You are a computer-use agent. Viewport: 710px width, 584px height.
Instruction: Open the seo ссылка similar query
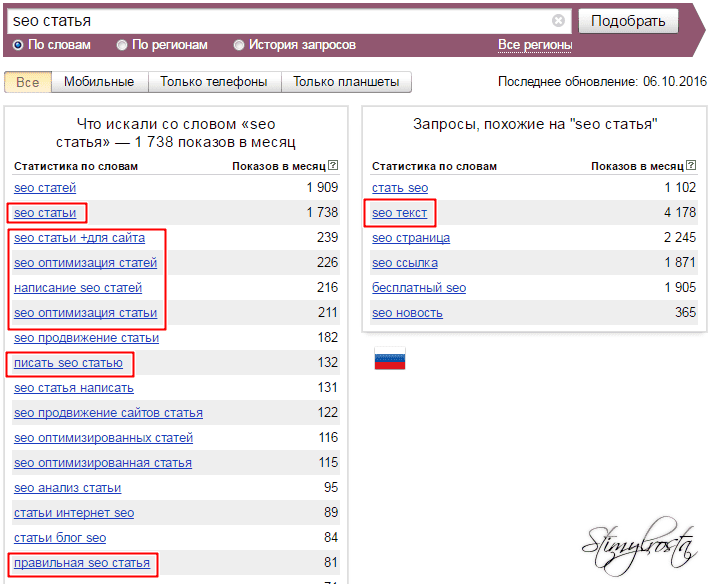[x=405, y=263]
